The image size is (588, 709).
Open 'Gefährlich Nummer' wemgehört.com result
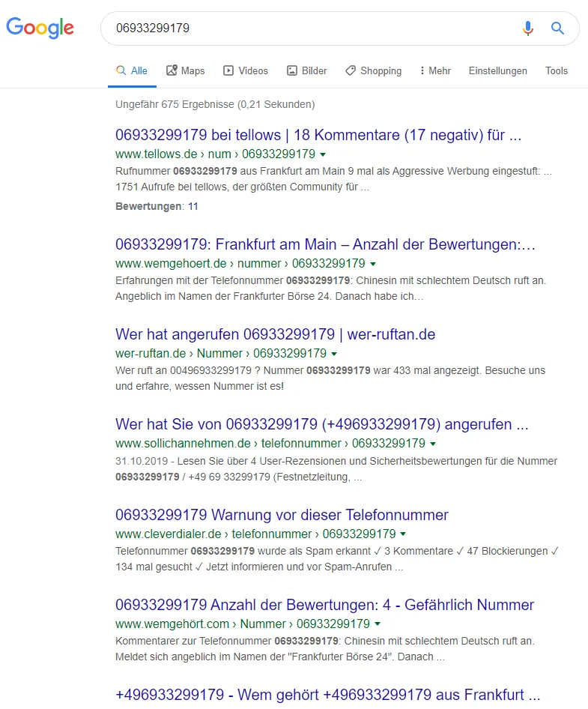pos(324,605)
